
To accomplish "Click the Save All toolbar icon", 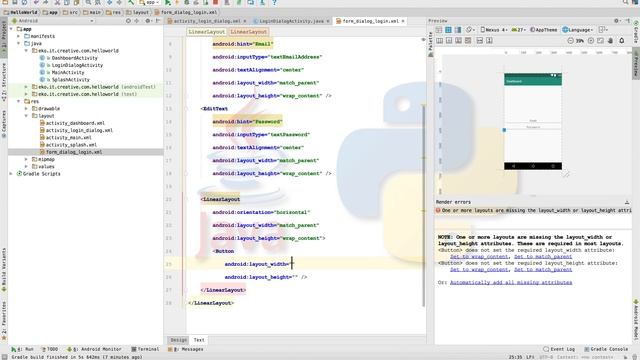I will (15, 2).
